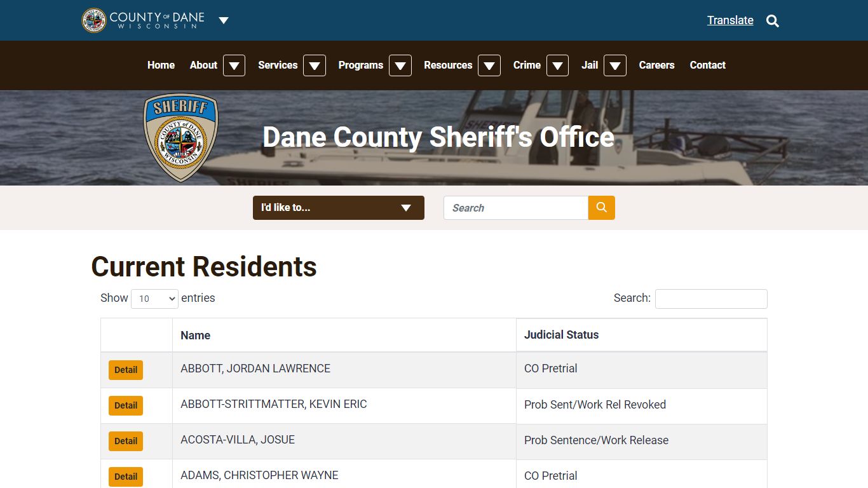Open the Programs menu item

tap(360, 65)
